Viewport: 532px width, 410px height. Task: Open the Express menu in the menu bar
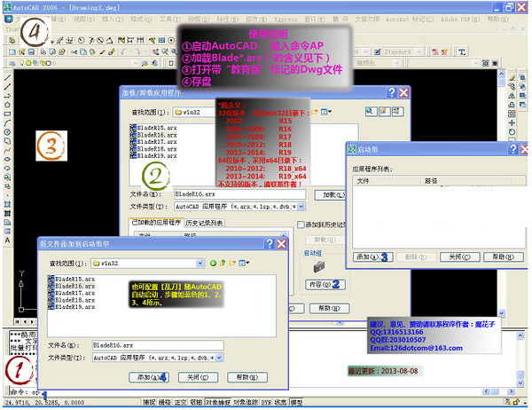click(x=285, y=17)
